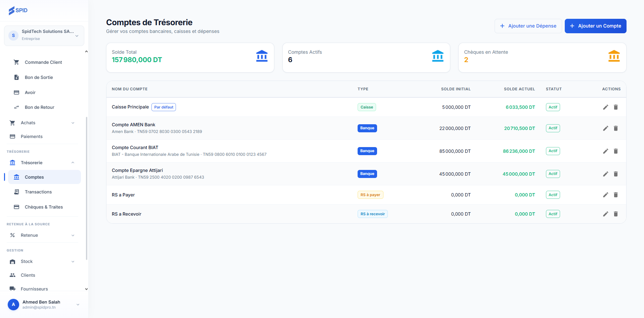Click the Actif status badge for Caisse Principale
644x318 pixels.
click(x=553, y=107)
